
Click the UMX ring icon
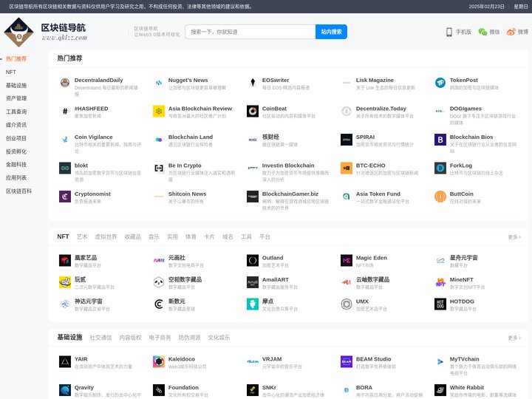pos(347,304)
